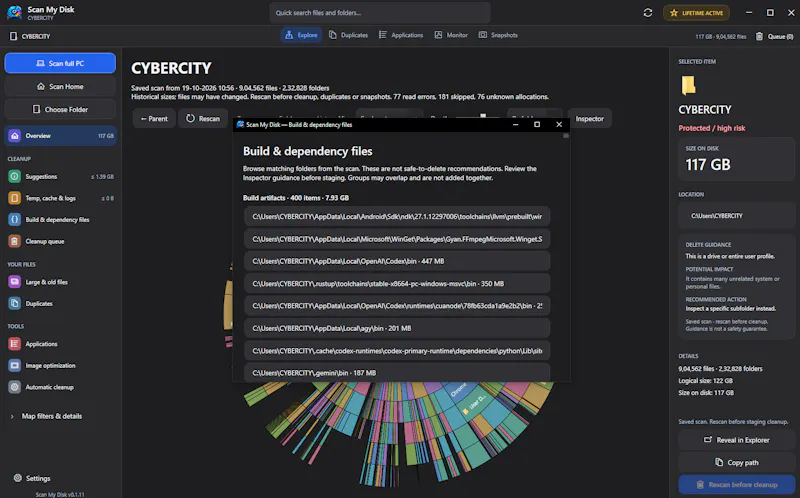Click the Scan My Disk app logo
Viewport: 800px width, 498px height.
14,12
